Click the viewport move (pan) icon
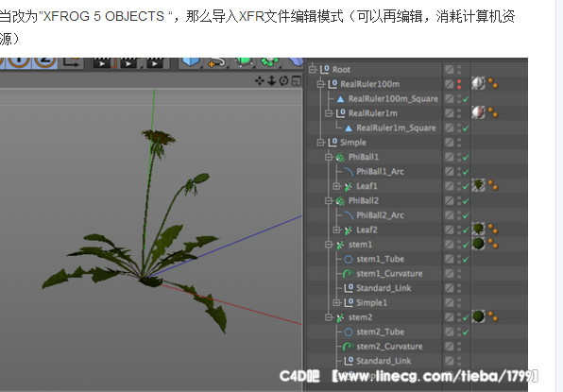 click(259, 81)
